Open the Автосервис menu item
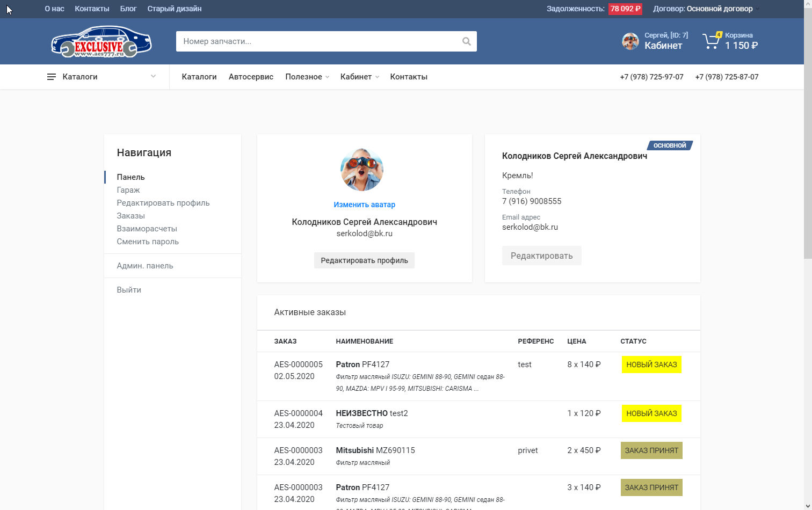 click(251, 77)
